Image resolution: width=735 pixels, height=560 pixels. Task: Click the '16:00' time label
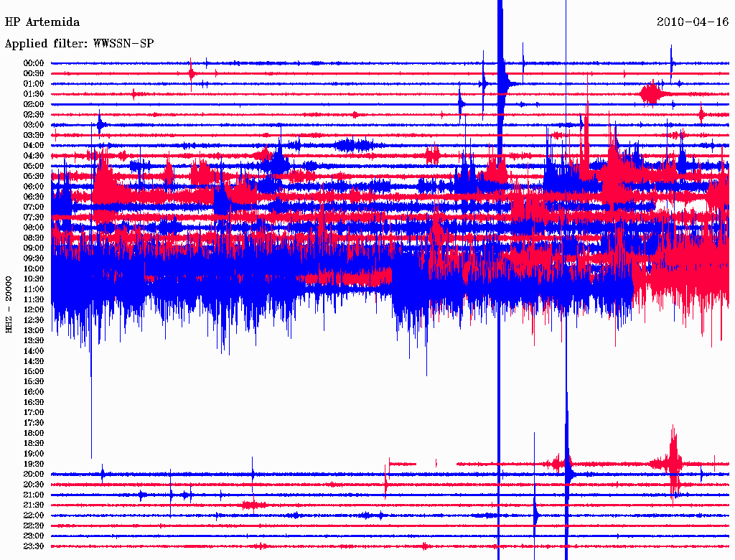click(34, 392)
